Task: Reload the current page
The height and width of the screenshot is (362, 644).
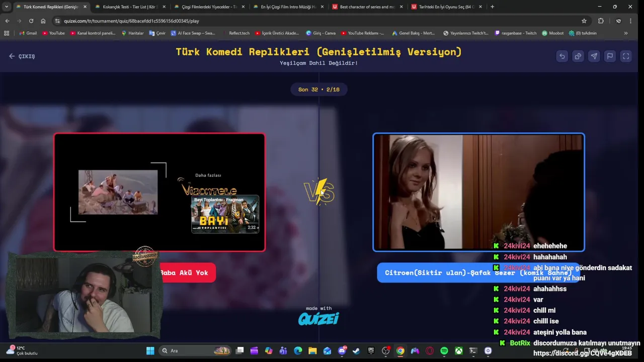Action: [x=31, y=21]
